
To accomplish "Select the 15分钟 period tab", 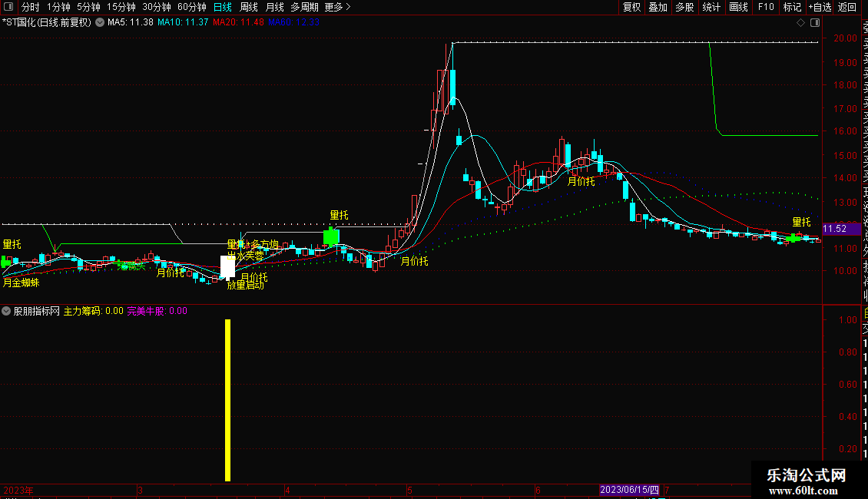I will click(x=121, y=7).
